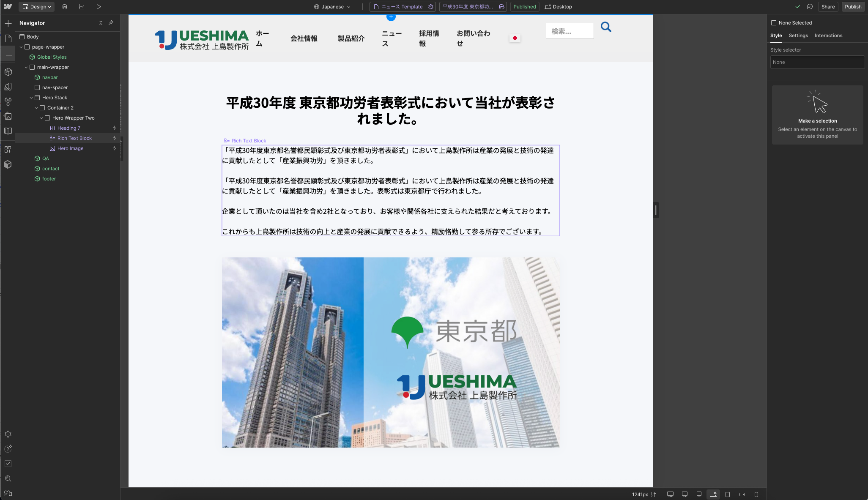Image resolution: width=868 pixels, height=500 pixels.
Task: Click the changes-saved checkmark icon
Action: [797, 7]
